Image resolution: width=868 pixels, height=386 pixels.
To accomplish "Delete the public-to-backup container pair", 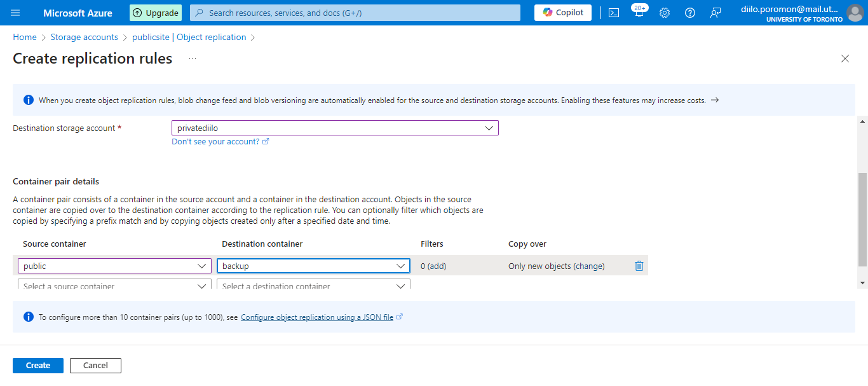I will (639, 266).
